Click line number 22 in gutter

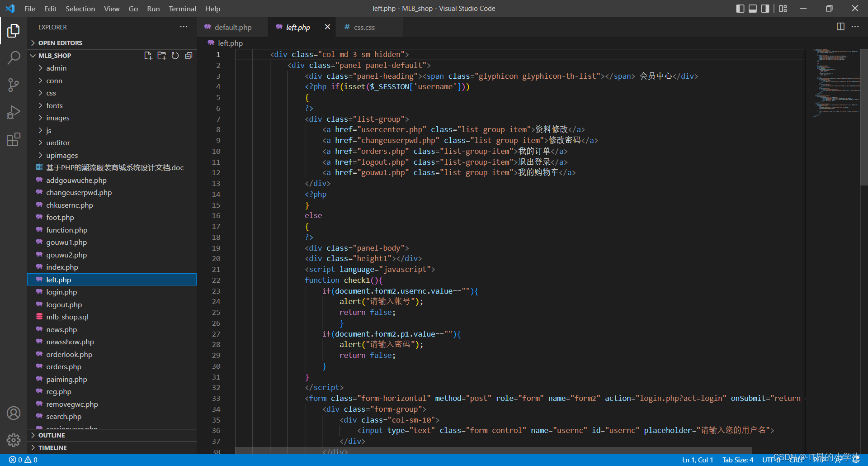(216, 281)
